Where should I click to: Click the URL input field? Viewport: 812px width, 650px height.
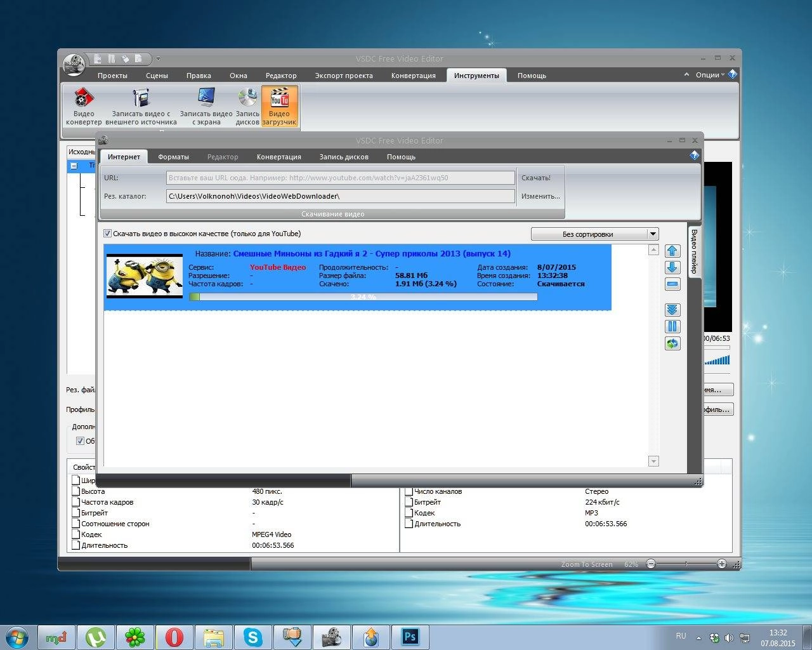tap(341, 178)
